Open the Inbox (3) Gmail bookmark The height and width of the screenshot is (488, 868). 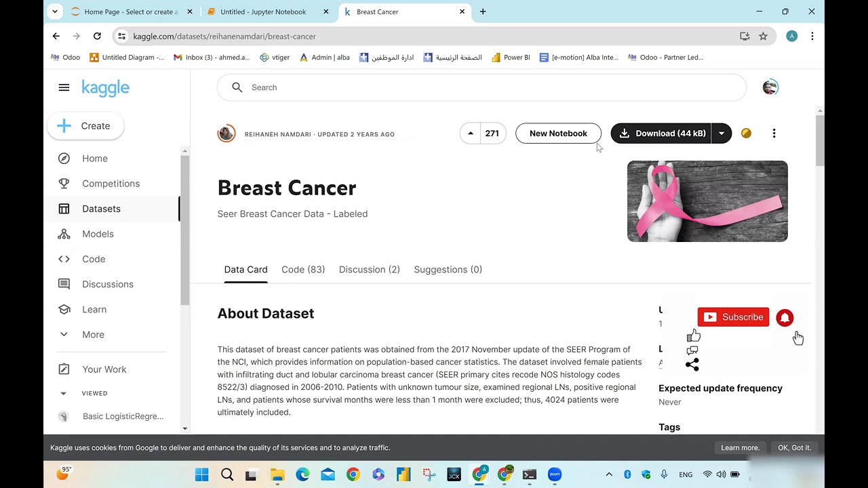click(212, 58)
